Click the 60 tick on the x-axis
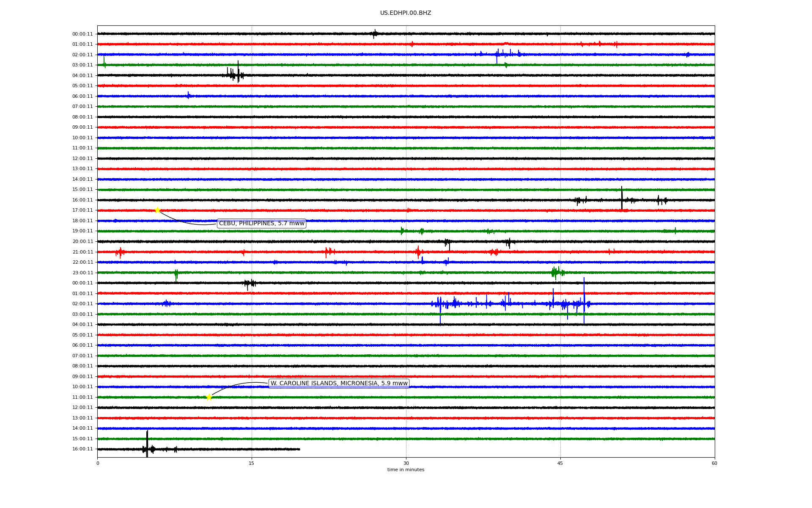Viewport: 812px width, 508px height. coord(714,463)
